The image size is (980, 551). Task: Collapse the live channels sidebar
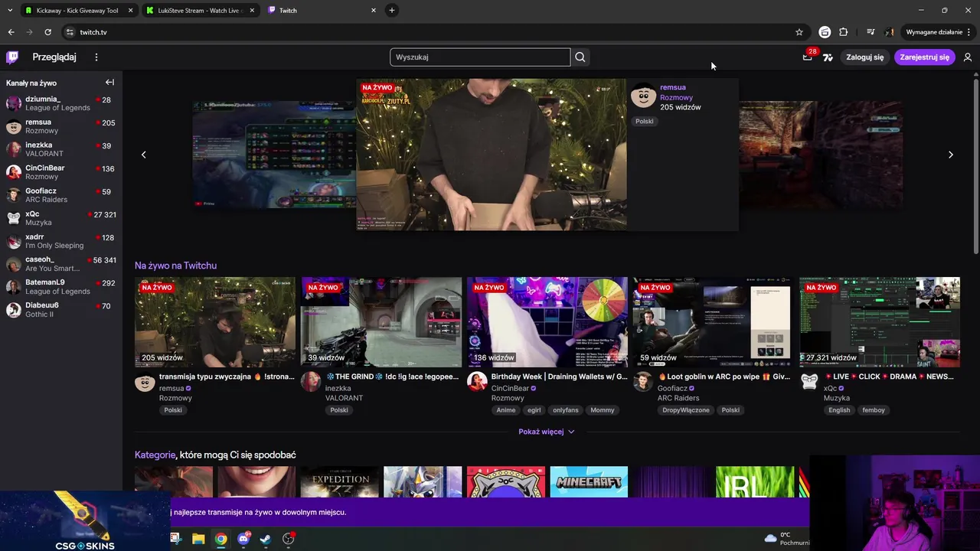109,83
